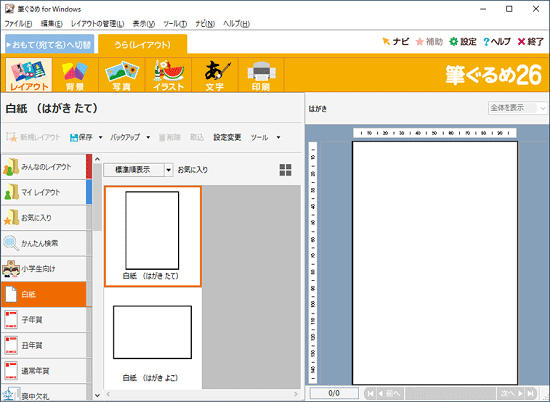550x402 pixels.
Task: Open かんたん検索 magnifier search
Action: click(x=43, y=243)
